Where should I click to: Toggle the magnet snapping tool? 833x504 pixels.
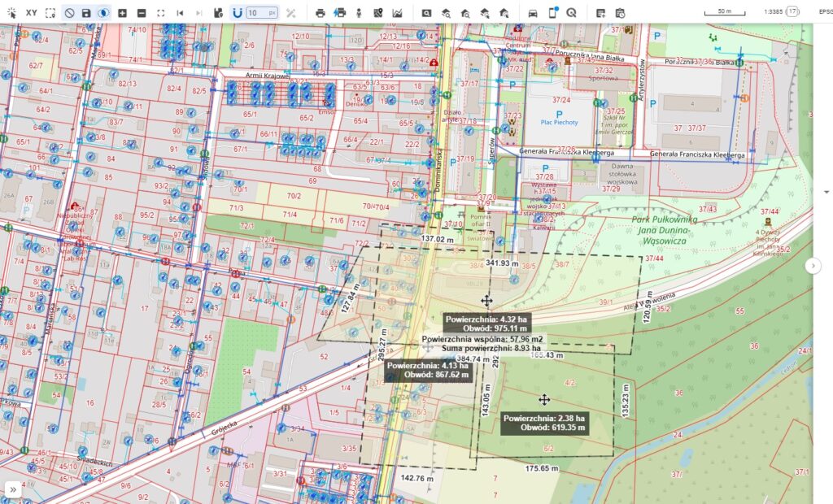click(x=237, y=13)
